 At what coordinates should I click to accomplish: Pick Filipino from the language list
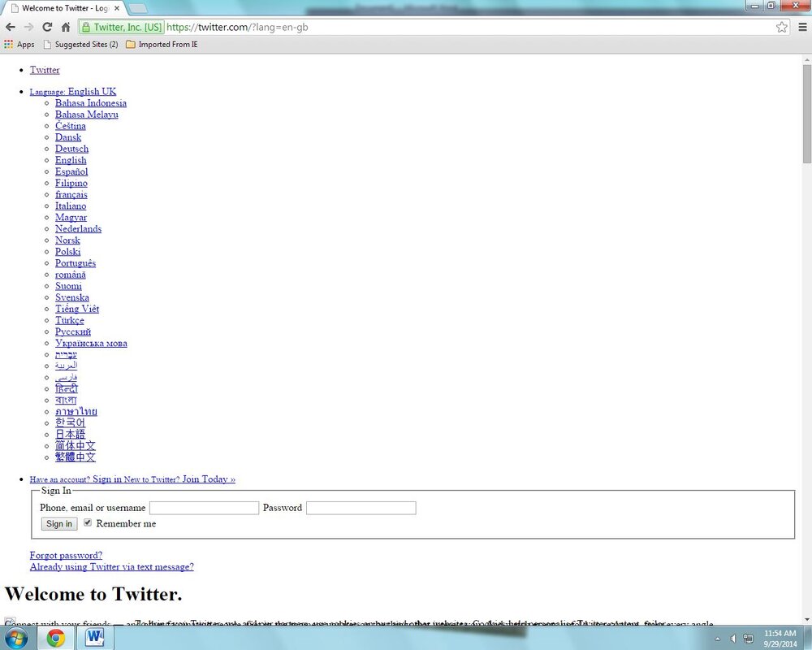click(71, 183)
